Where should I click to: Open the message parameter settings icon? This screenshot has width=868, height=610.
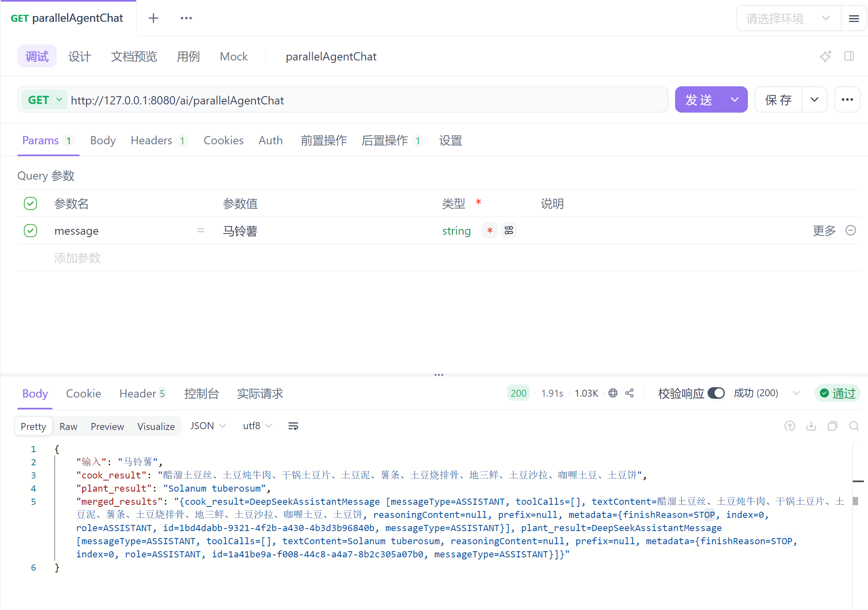(x=509, y=231)
